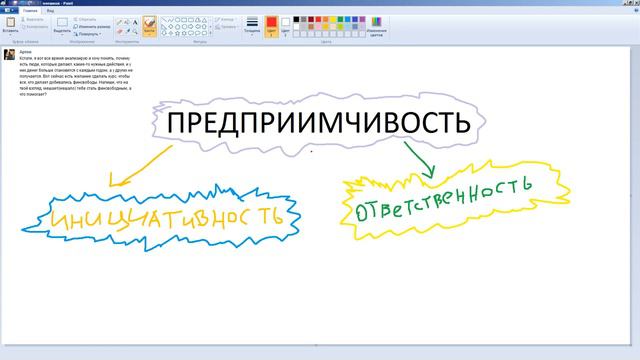Choose the Polygon shape
This screenshot has width=640, height=360.
tap(198, 20)
